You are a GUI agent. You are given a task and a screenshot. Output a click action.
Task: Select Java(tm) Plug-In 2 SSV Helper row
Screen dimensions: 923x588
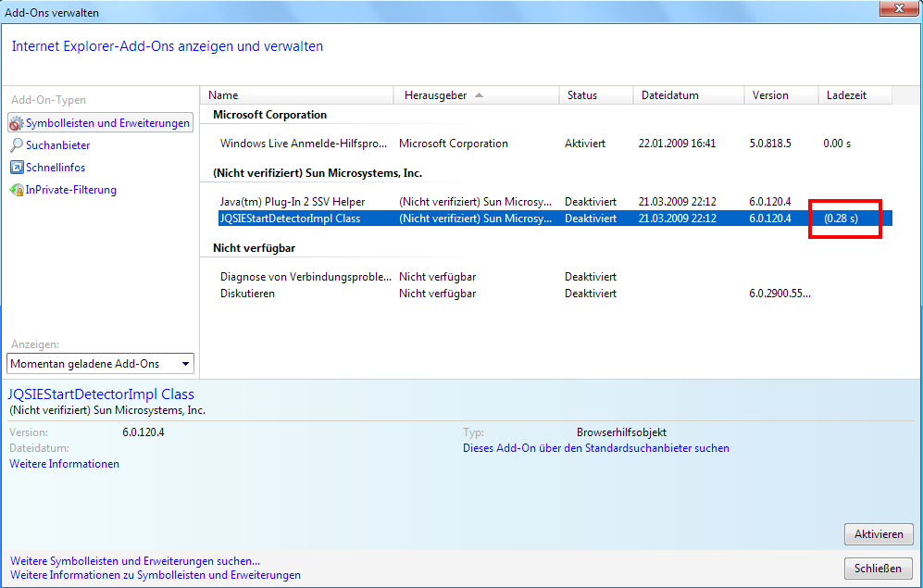pyautogui.click(x=555, y=202)
